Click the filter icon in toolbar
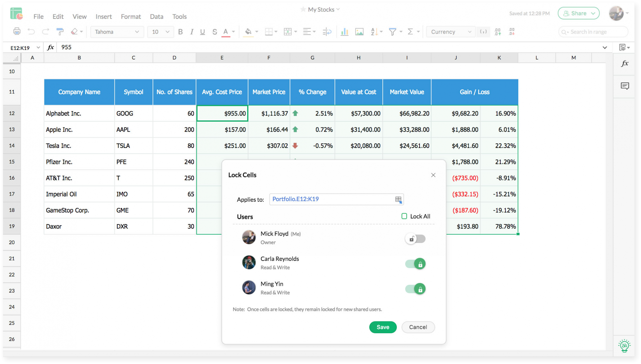This screenshot has height=364, width=641. point(393,32)
